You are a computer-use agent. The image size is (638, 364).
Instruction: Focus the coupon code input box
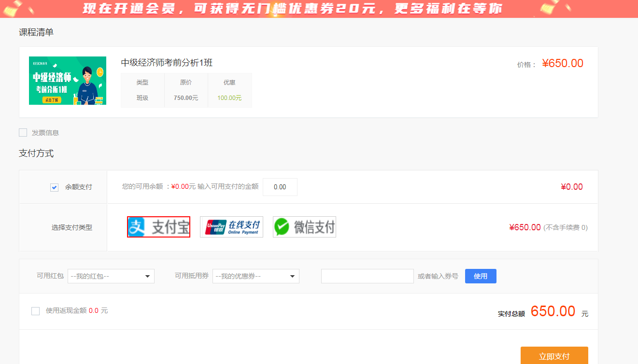[367, 276]
